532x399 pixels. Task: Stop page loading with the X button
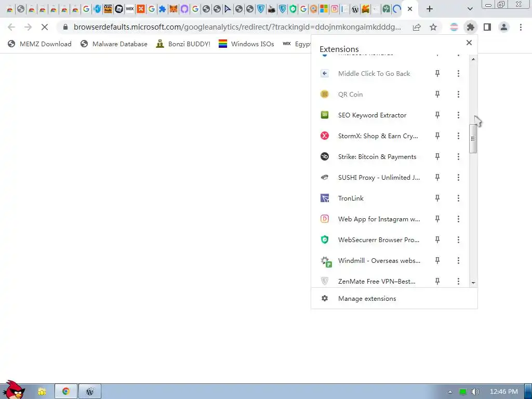tap(45, 27)
